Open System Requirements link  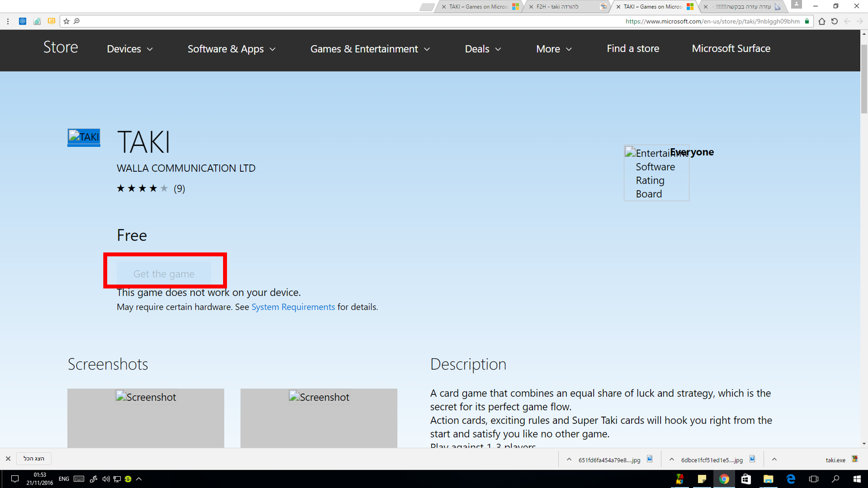293,307
